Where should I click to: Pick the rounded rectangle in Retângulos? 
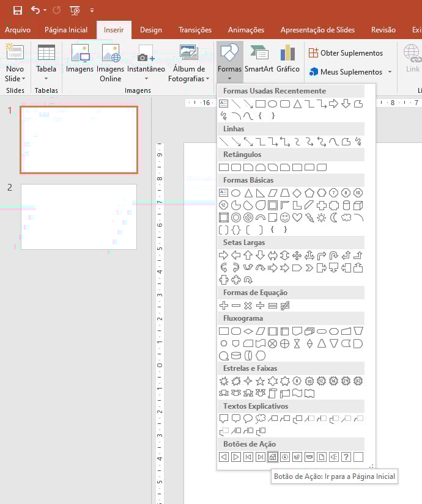point(236,167)
